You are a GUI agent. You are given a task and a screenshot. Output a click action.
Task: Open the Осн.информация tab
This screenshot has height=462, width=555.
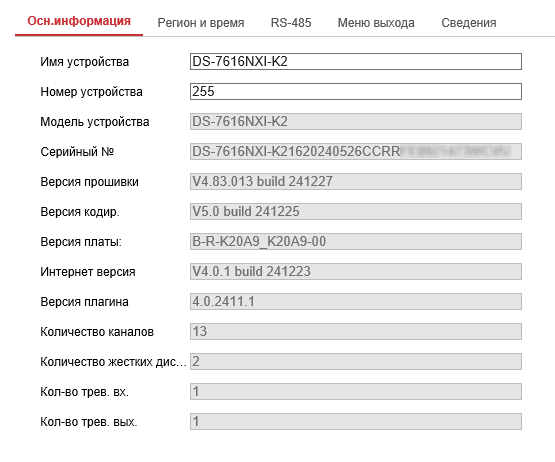(79, 21)
